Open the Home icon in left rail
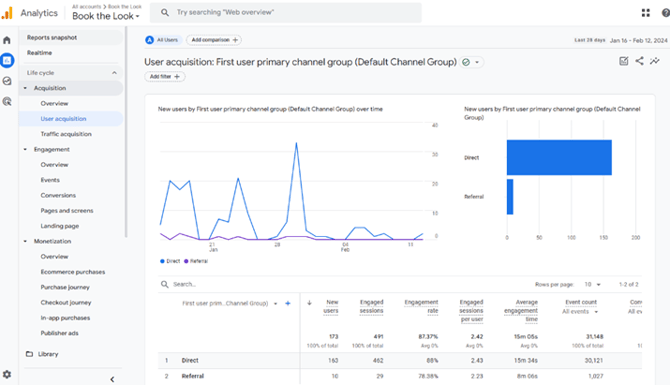The image size is (670, 385). [7, 40]
